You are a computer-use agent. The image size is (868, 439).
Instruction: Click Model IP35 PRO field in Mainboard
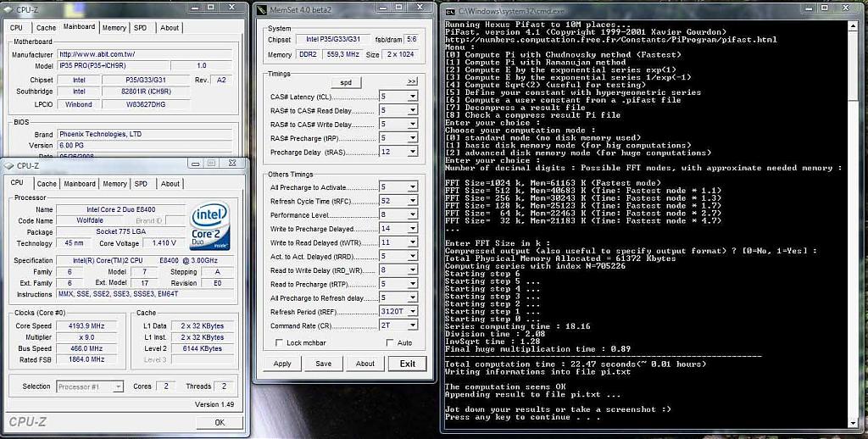click(x=112, y=66)
